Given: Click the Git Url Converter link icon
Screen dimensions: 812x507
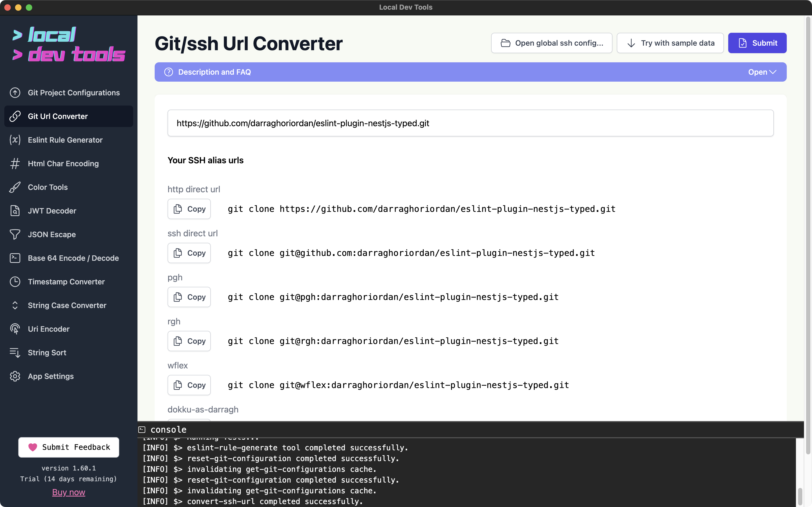Looking at the screenshot, I should pyautogui.click(x=15, y=116).
